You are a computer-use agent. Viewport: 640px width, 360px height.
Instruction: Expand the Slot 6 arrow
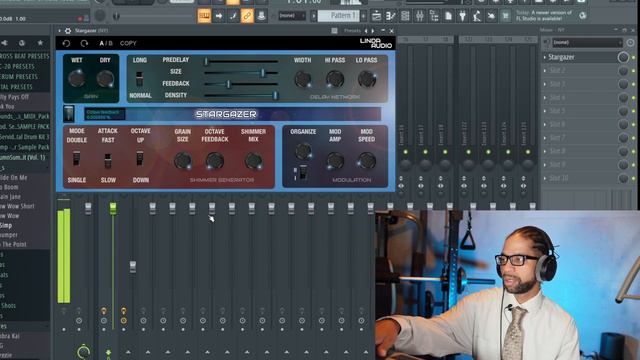tap(545, 124)
